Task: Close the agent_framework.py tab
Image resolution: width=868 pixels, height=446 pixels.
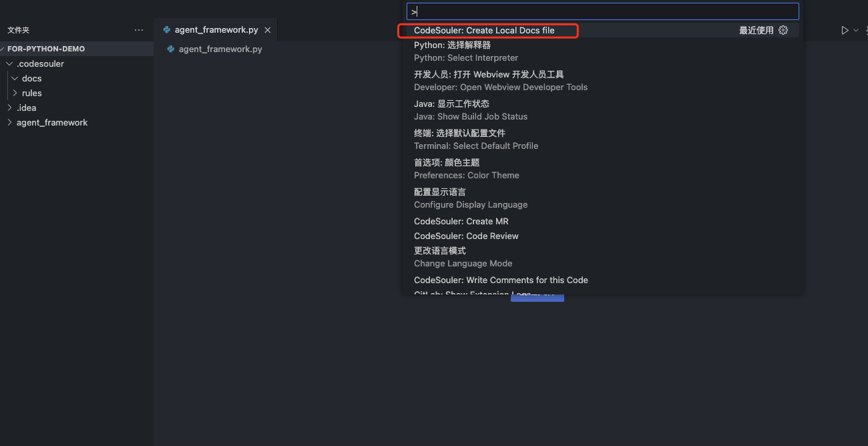Action: [268, 30]
